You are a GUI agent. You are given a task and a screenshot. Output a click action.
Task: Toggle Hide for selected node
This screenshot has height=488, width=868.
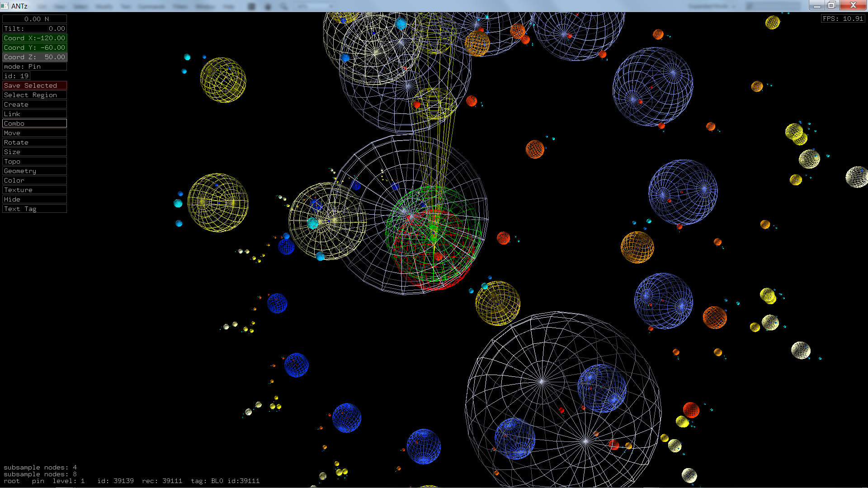34,199
